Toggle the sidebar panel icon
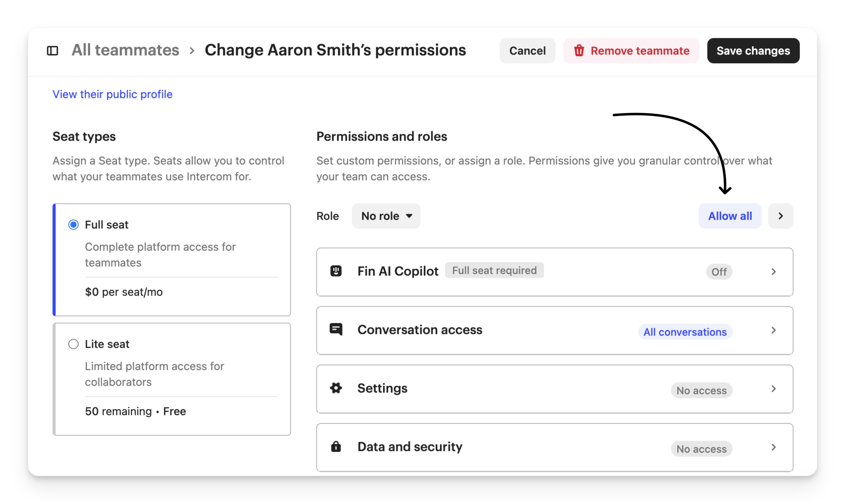Viewport: 845px width, 504px height. click(52, 51)
